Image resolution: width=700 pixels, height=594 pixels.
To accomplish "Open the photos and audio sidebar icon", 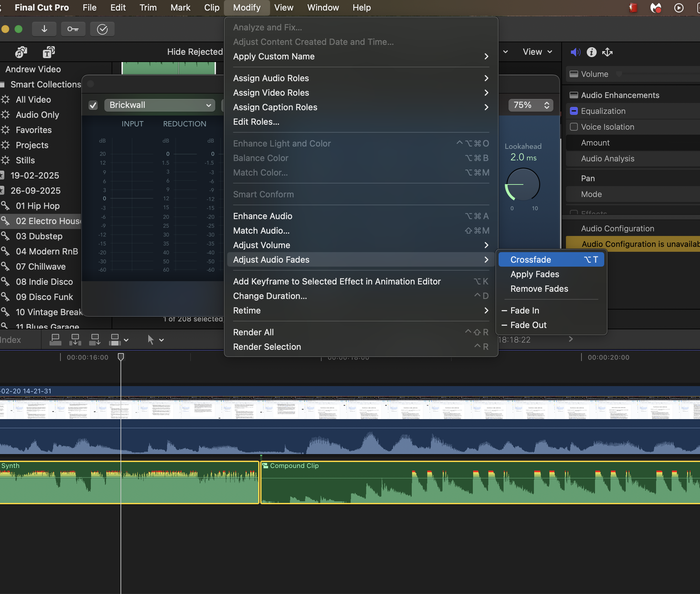I will pyautogui.click(x=21, y=52).
